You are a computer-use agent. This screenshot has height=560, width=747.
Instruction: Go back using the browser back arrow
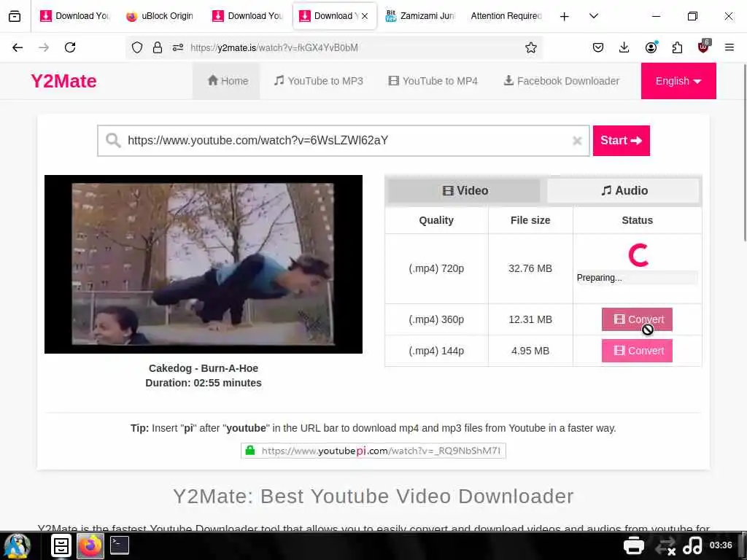[x=18, y=47]
